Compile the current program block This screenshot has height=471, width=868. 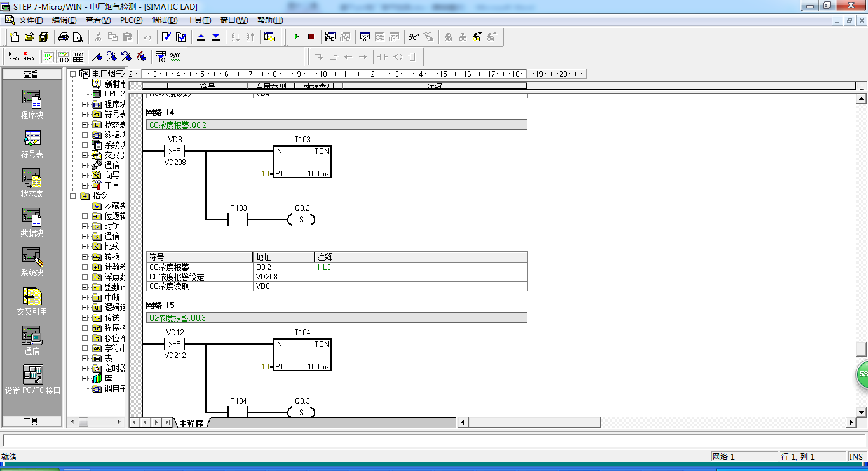(166, 37)
